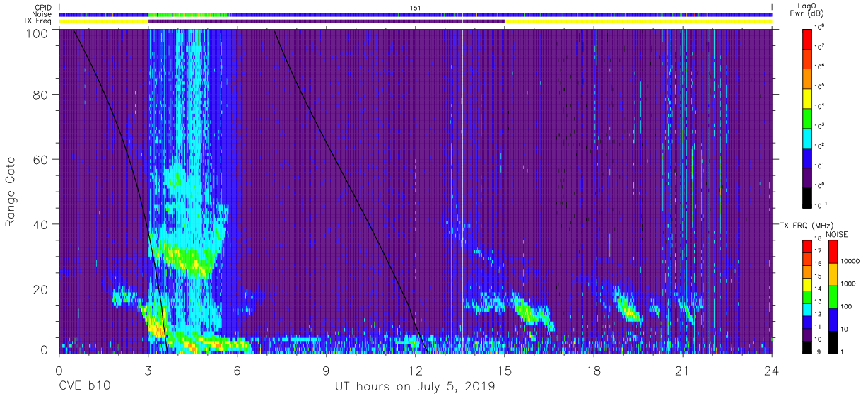Click the 6 tick on the UT hours axis

pos(237,370)
